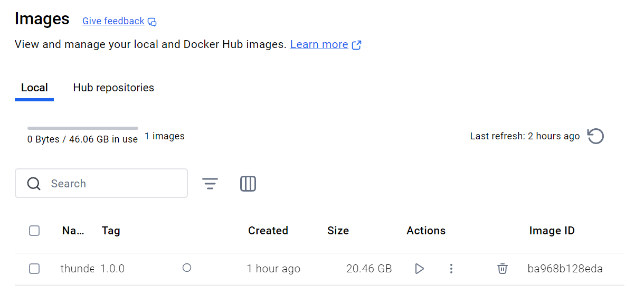Click the disk usage progress bar

(82, 128)
